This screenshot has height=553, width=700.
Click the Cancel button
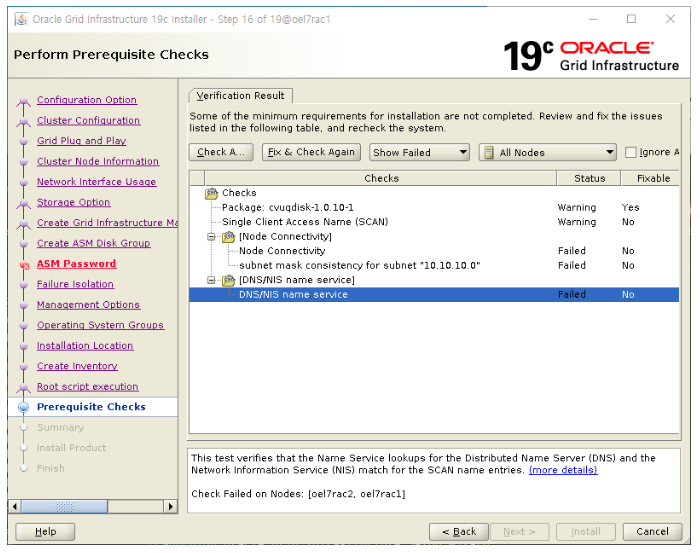click(x=652, y=532)
